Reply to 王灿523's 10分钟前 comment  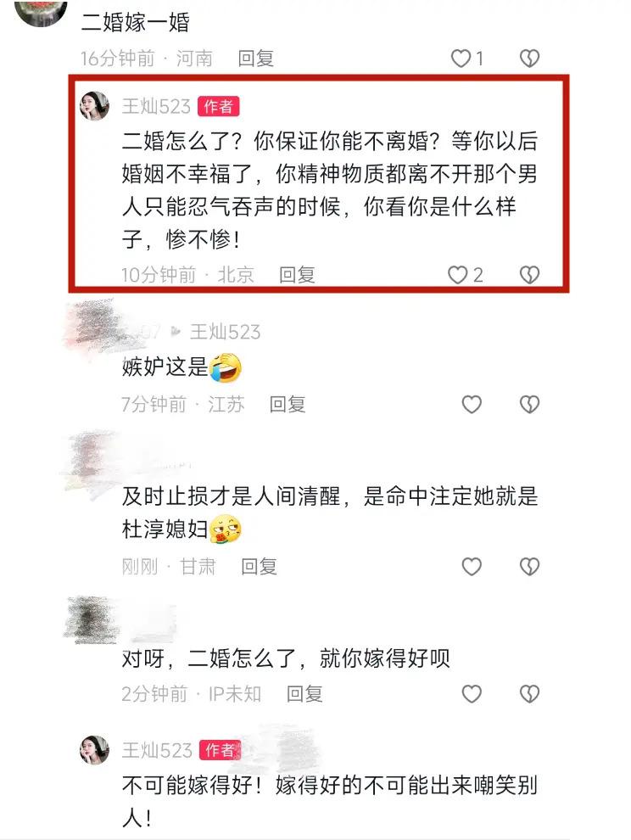click(x=297, y=276)
